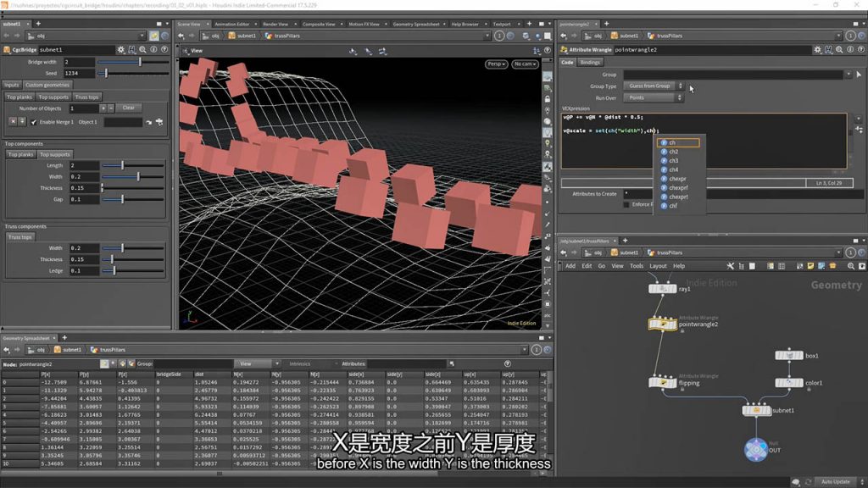The width and height of the screenshot is (868, 488).
Task: Toggle pin circle on network editor pane
Action: point(851,252)
